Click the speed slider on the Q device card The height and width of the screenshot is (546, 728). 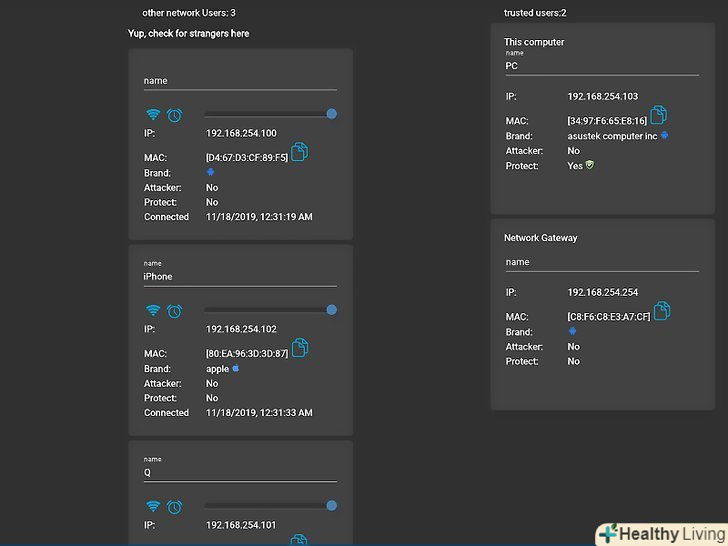tap(331, 506)
